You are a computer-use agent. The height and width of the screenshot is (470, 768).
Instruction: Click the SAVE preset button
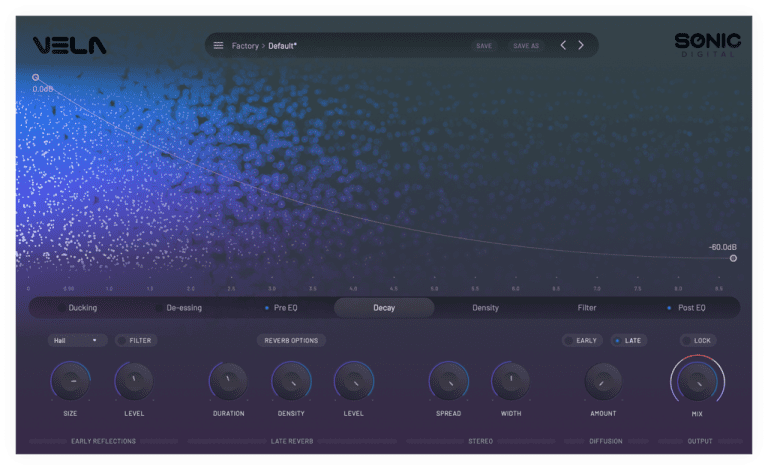484,46
